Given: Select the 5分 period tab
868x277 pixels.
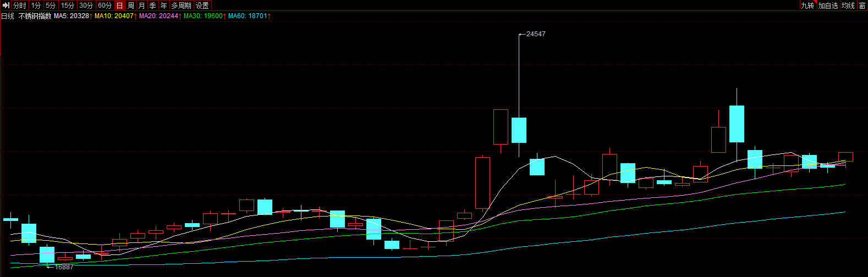Looking at the screenshot, I should pos(51,5).
